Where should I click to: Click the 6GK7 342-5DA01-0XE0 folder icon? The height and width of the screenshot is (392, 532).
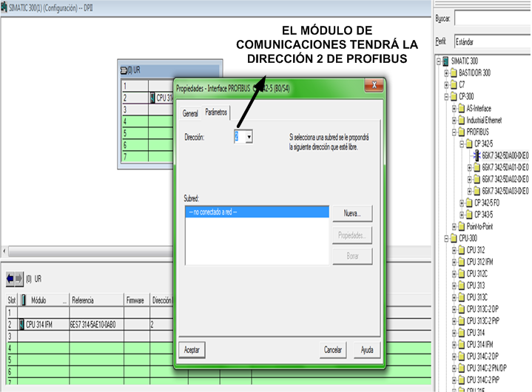477,167
